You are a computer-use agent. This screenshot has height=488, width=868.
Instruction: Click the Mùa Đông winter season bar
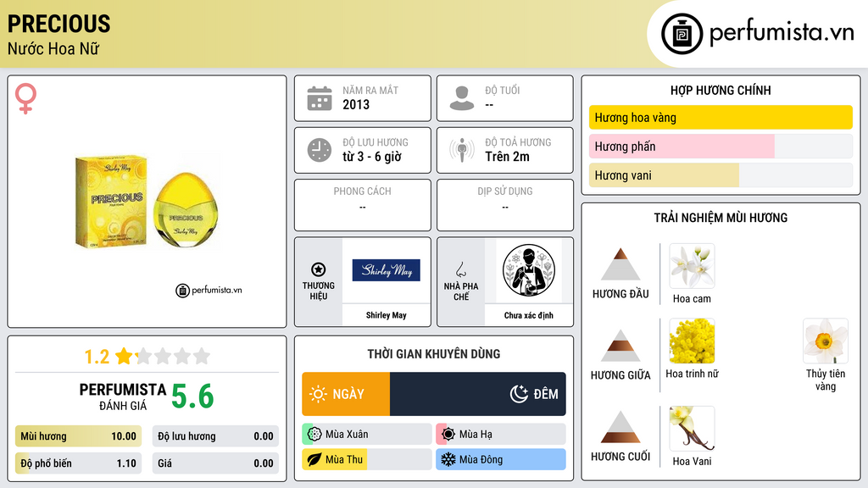pyautogui.click(x=501, y=460)
